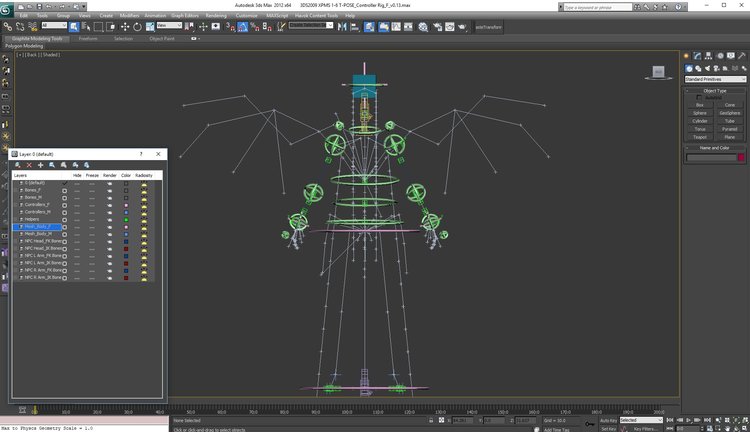Open the Standard Primitives dropdown
Viewport: 750px width, 432px height.
tap(715, 79)
